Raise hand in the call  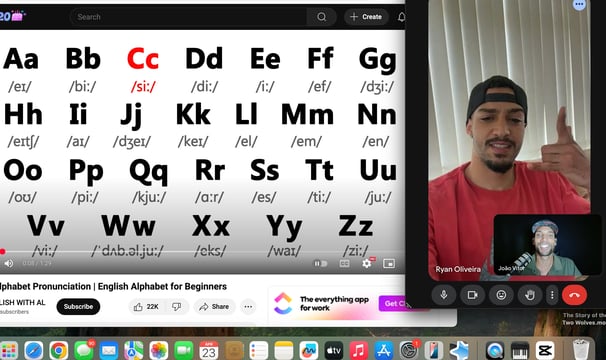coord(529,295)
